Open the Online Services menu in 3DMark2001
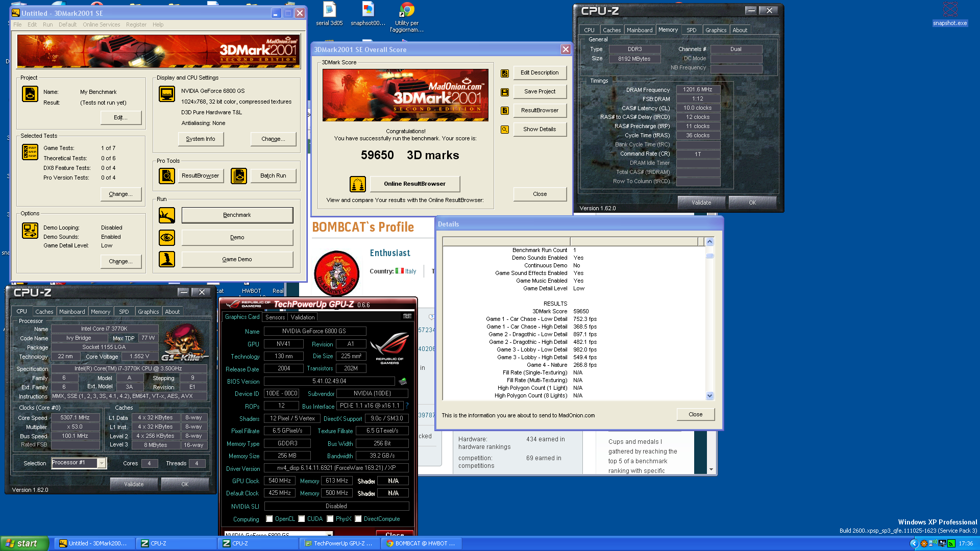Screen dimensions: 980x551 (102, 24)
